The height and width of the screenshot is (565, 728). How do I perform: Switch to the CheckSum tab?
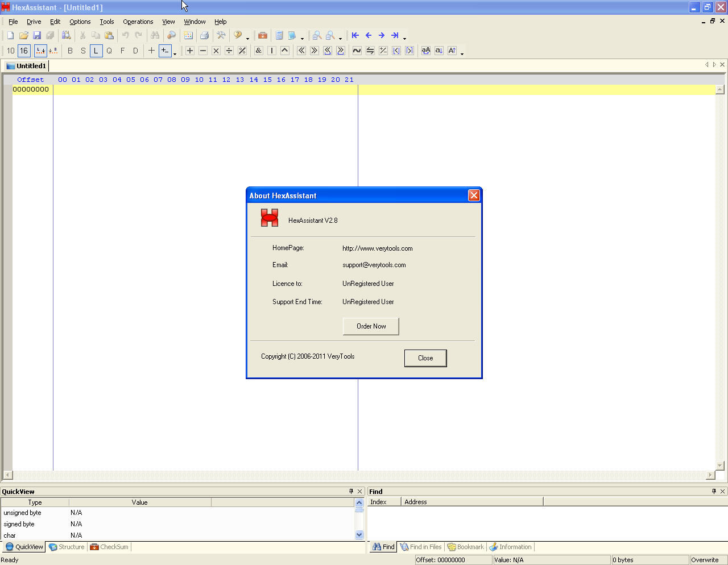[109, 547]
